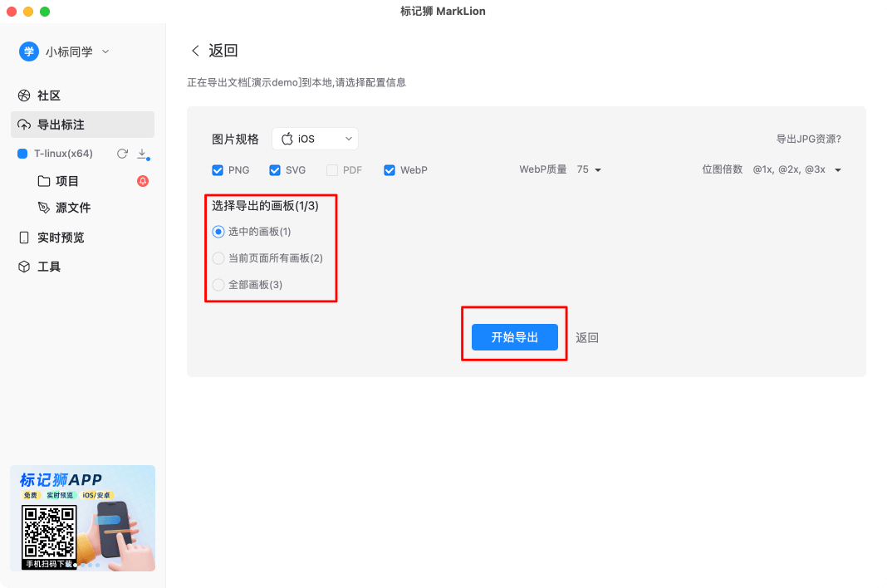Open the 小标同学 account dropdown

coord(66,51)
